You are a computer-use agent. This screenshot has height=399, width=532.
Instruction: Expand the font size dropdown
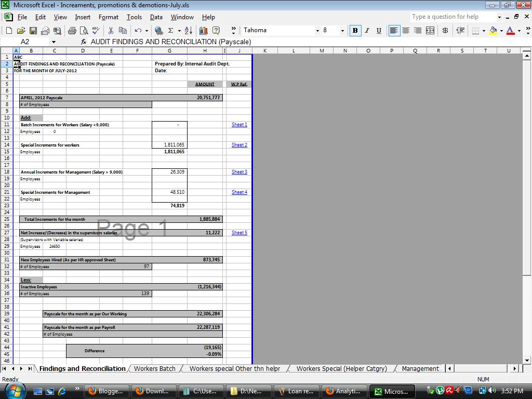pos(342,31)
